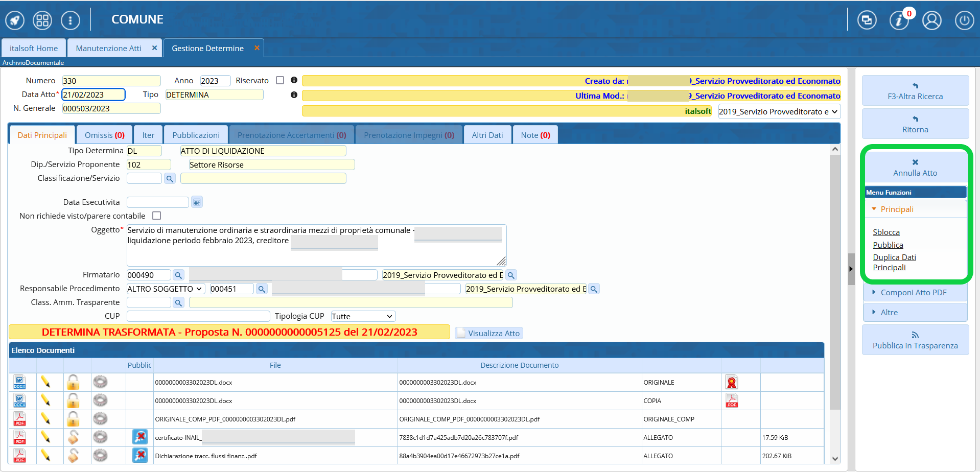
Task: Toggle the Riservato checkbox
Action: click(x=280, y=80)
